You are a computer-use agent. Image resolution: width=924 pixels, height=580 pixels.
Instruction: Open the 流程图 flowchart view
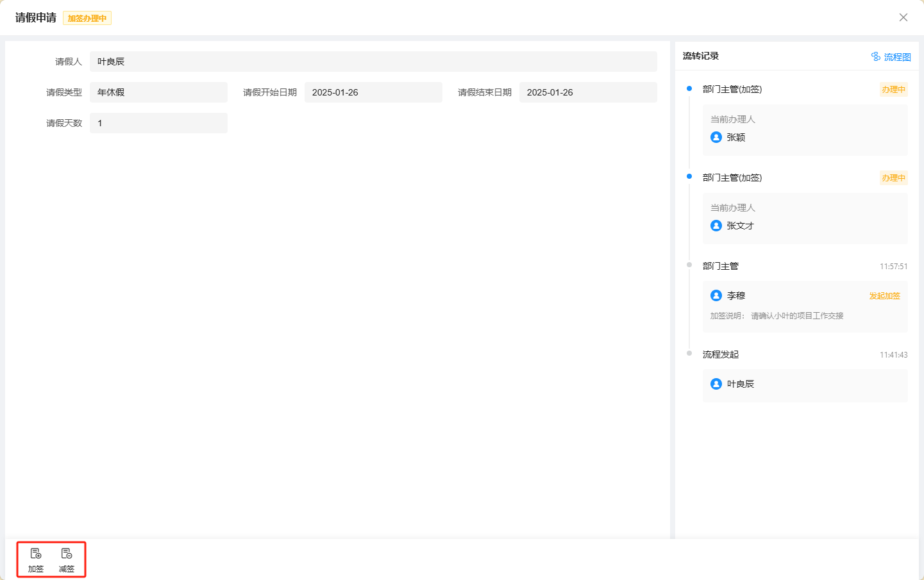tap(891, 57)
